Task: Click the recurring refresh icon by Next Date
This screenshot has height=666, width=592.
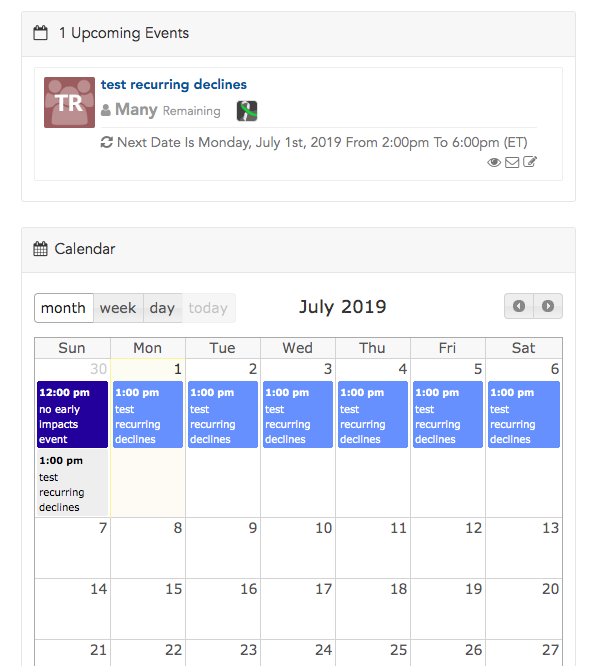Action: [x=106, y=142]
